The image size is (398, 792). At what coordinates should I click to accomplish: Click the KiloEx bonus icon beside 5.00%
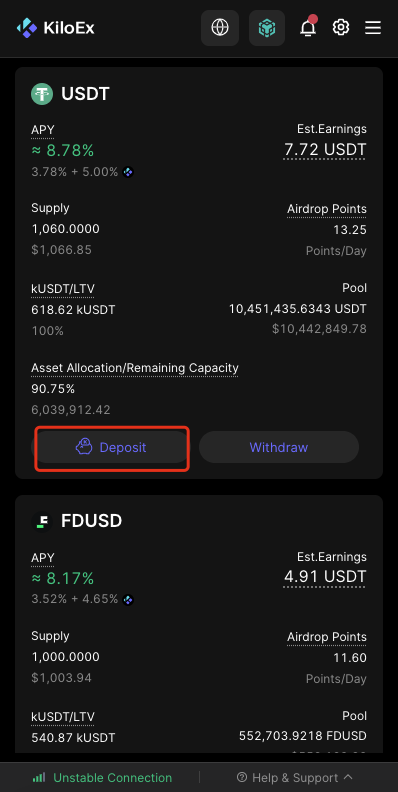pos(128,172)
